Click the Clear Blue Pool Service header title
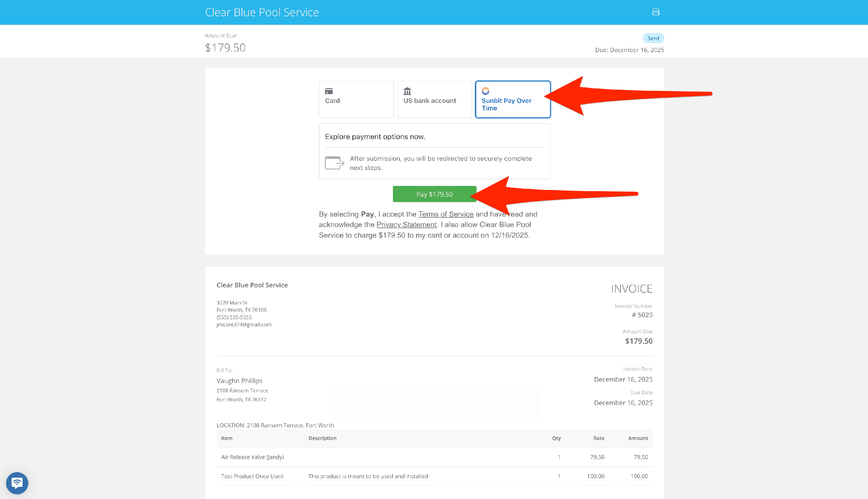Image resolution: width=868 pixels, height=499 pixels. click(262, 12)
